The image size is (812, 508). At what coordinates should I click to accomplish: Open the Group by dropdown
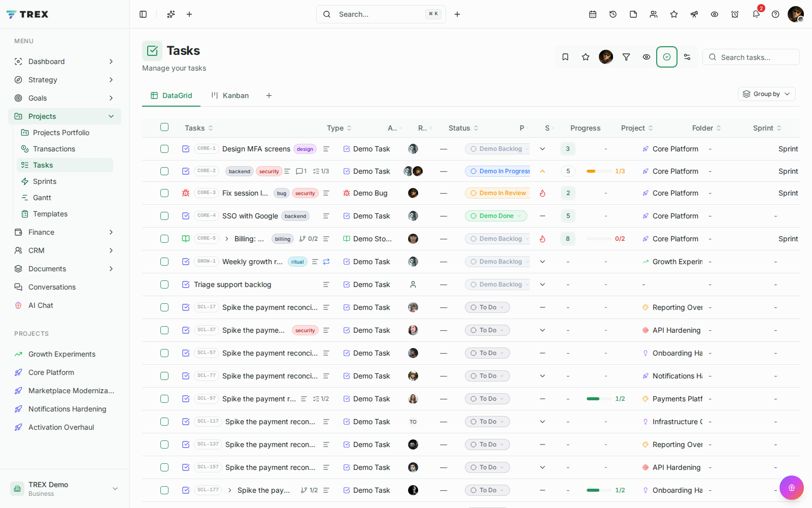766,94
